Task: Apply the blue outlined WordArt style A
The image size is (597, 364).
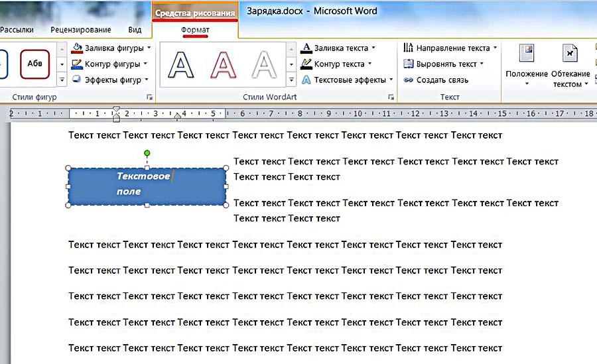Action: (181, 65)
